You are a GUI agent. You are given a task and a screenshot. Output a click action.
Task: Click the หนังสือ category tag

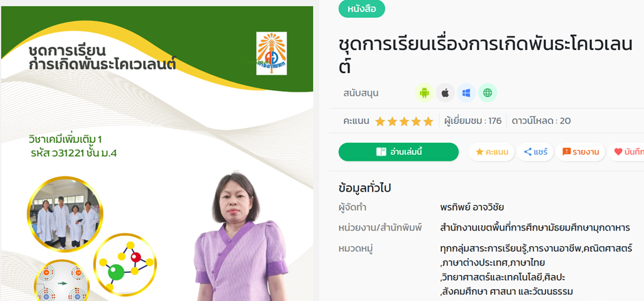click(362, 9)
